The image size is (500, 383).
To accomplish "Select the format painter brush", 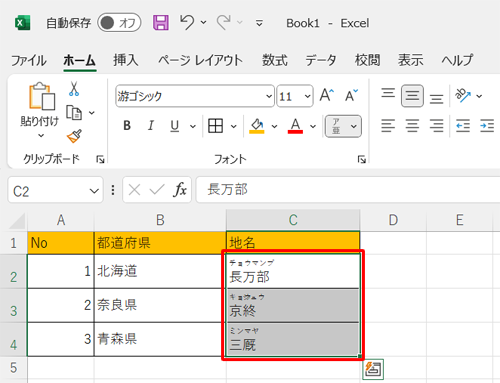I will point(74,136).
